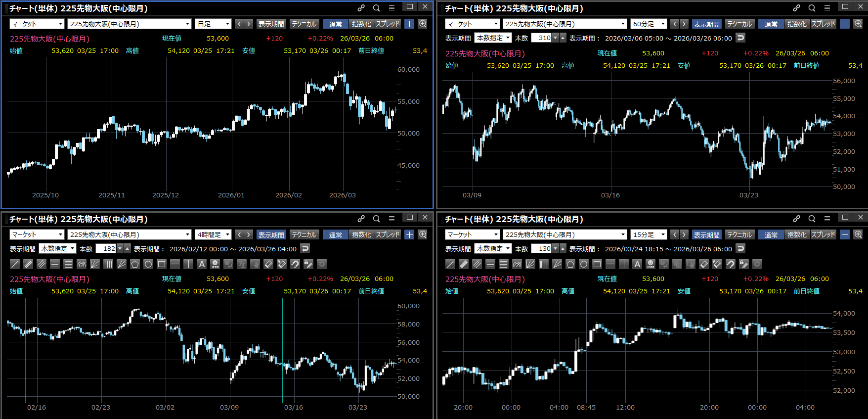Click テクニカル button in the daily chart
Screen dimensions: 868x419
[304, 24]
